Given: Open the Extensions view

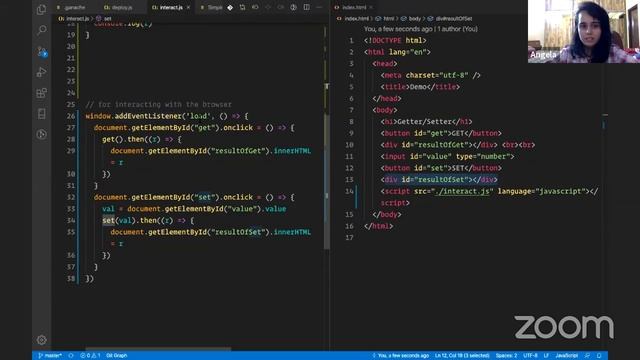Looking at the screenshot, I should point(42,93).
